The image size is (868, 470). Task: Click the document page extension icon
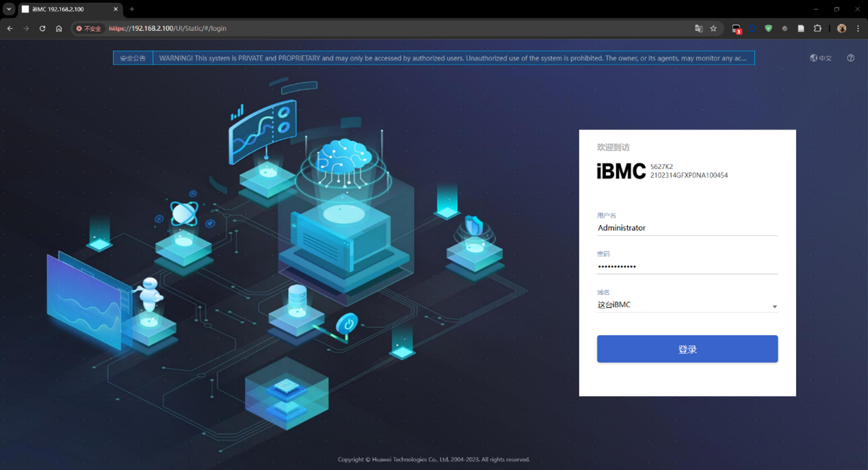(801, 29)
